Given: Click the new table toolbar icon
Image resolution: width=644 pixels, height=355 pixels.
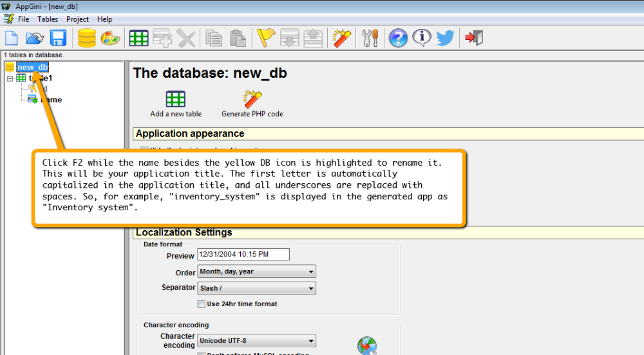Looking at the screenshot, I should point(139,38).
